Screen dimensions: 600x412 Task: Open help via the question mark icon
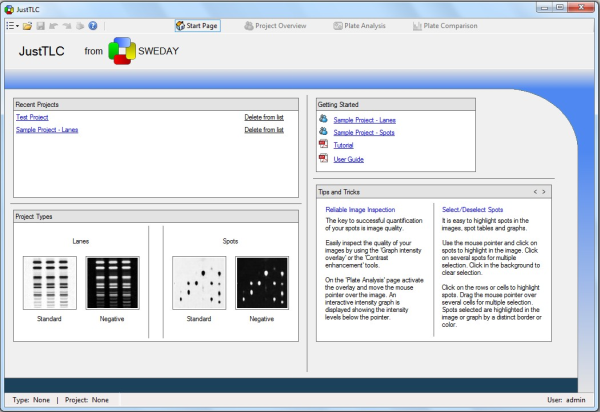(x=93, y=26)
